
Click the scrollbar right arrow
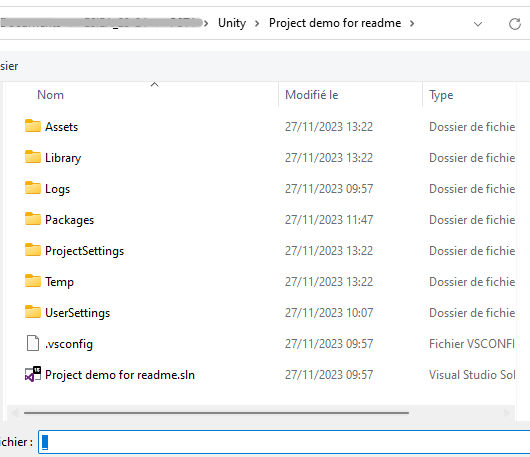(506, 413)
